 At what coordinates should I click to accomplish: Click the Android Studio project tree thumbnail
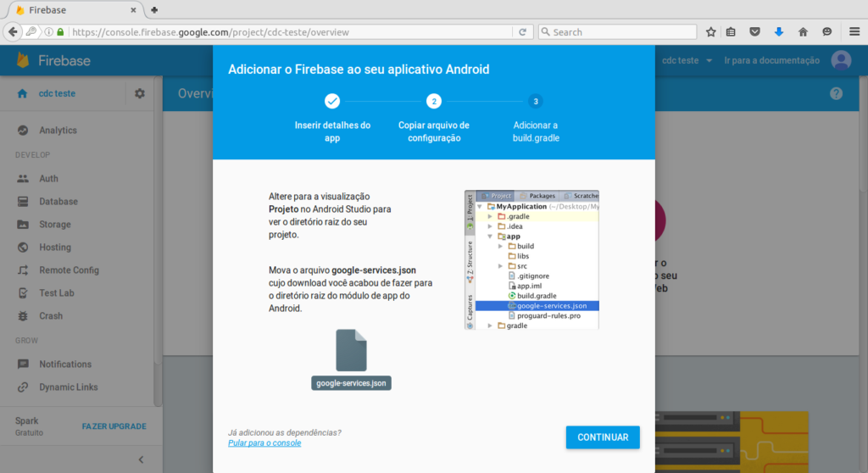(x=531, y=259)
